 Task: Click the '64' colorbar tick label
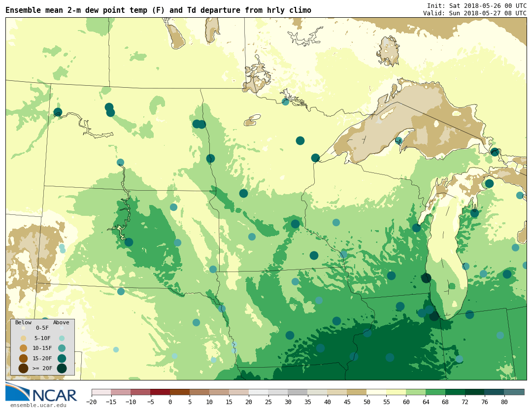click(426, 402)
